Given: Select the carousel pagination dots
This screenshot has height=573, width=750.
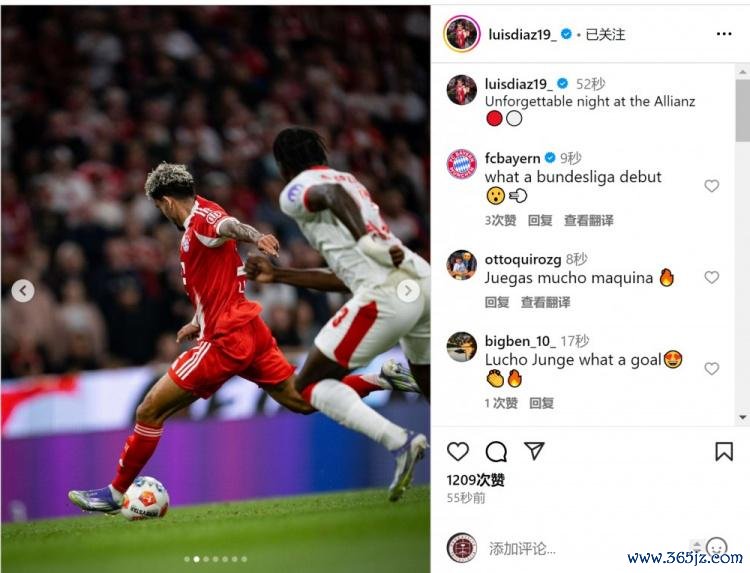Looking at the screenshot, I should [x=215, y=559].
